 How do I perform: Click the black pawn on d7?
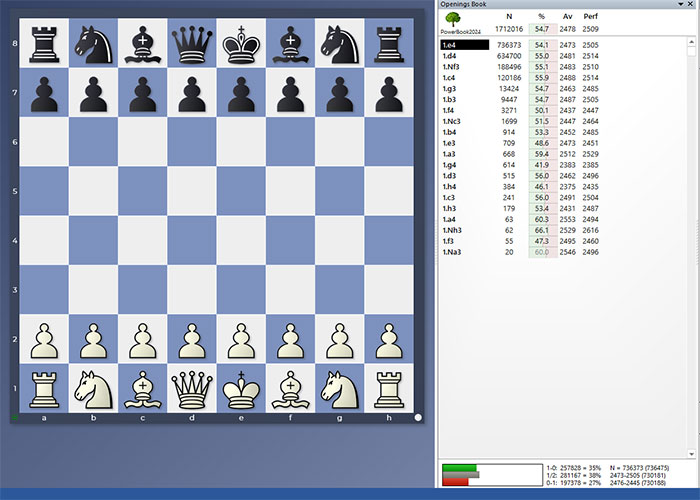(192, 94)
